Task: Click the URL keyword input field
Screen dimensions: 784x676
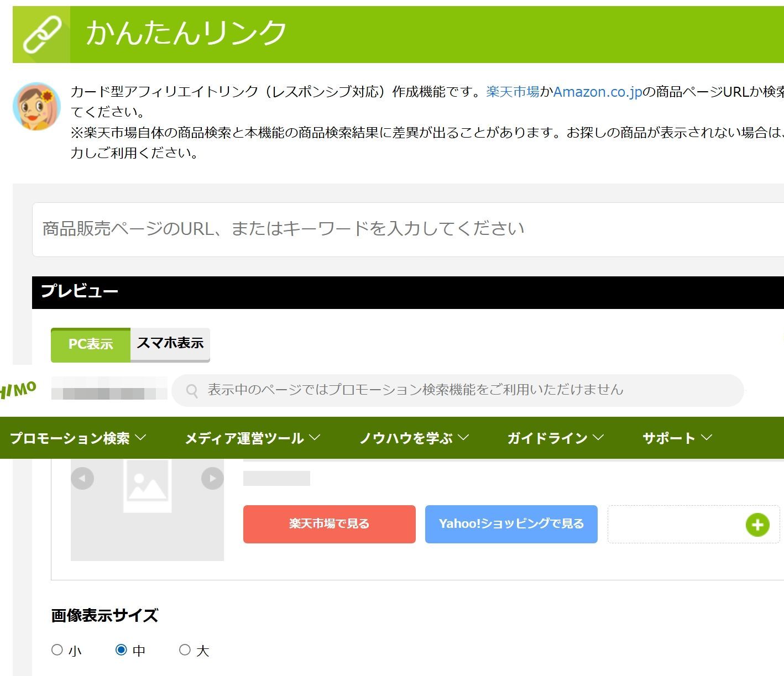Action: pyautogui.click(x=387, y=229)
